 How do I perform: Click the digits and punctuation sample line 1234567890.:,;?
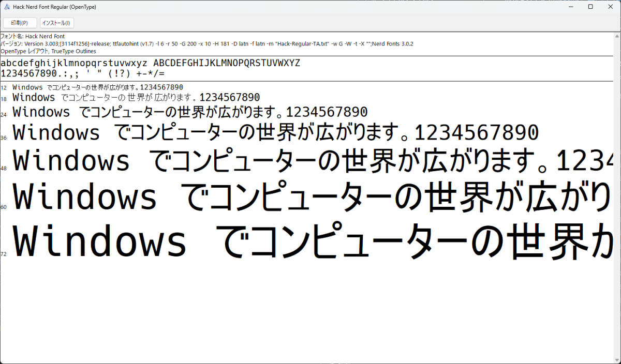83,73
